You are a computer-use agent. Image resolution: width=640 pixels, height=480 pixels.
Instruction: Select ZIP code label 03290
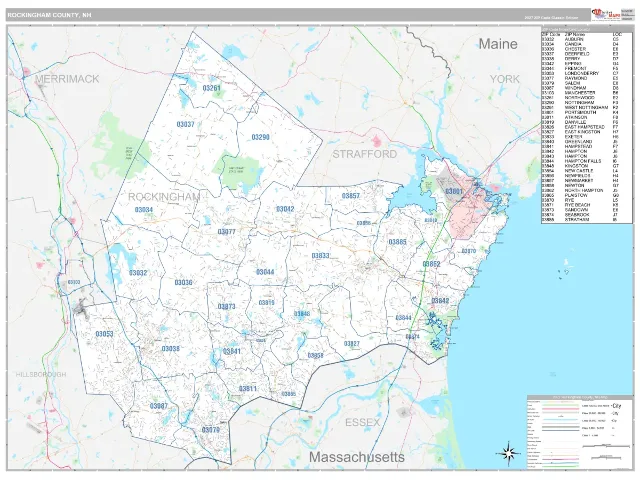(260, 137)
